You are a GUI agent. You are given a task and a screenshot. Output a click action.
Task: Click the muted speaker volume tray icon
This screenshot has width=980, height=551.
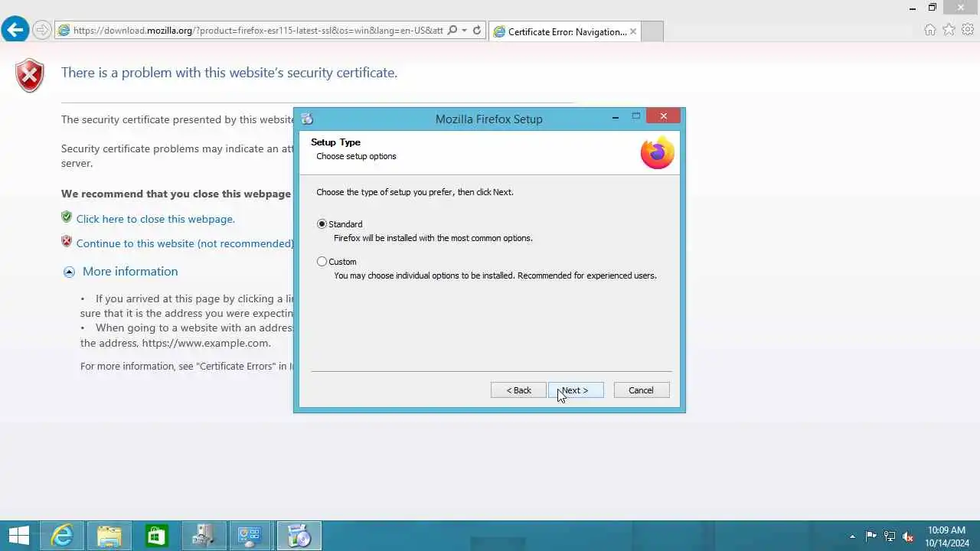pyautogui.click(x=908, y=536)
